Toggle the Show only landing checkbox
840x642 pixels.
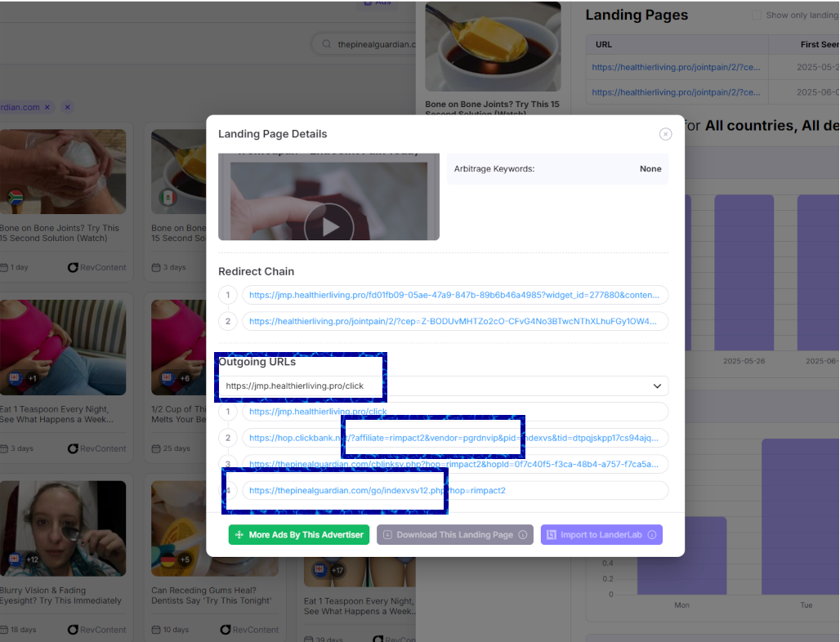click(757, 15)
